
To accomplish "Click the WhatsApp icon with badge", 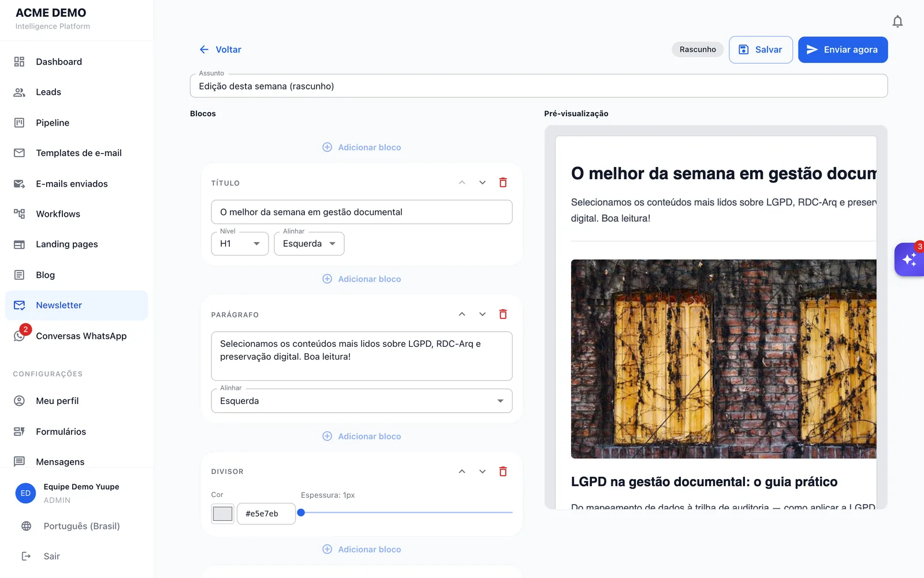I will [19, 336].
